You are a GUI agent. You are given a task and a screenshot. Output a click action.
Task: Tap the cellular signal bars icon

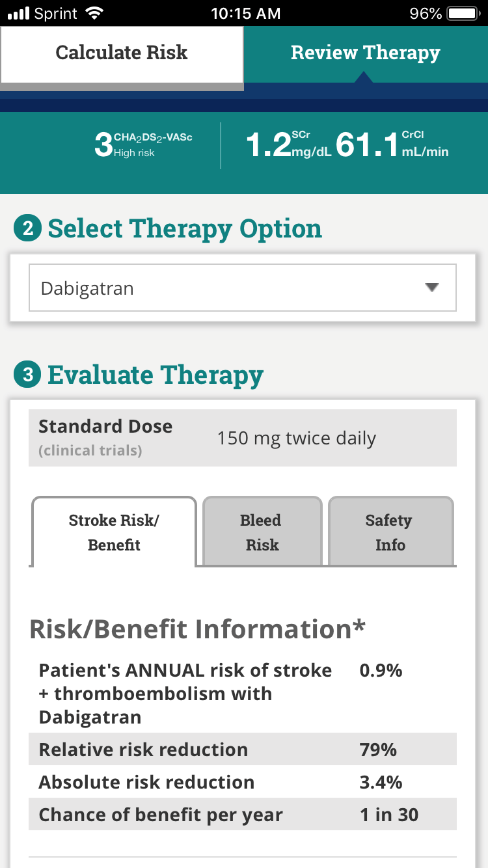[x=20, y=13]
